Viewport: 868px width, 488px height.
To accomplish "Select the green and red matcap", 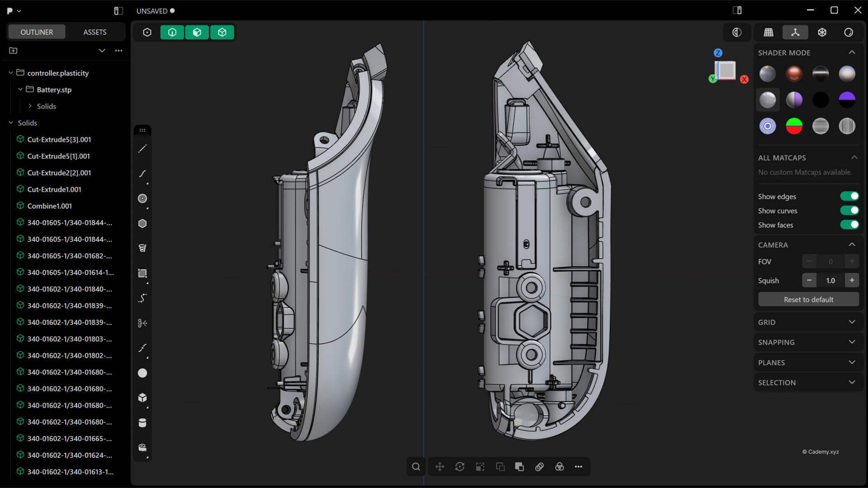I will coord(794,126).
